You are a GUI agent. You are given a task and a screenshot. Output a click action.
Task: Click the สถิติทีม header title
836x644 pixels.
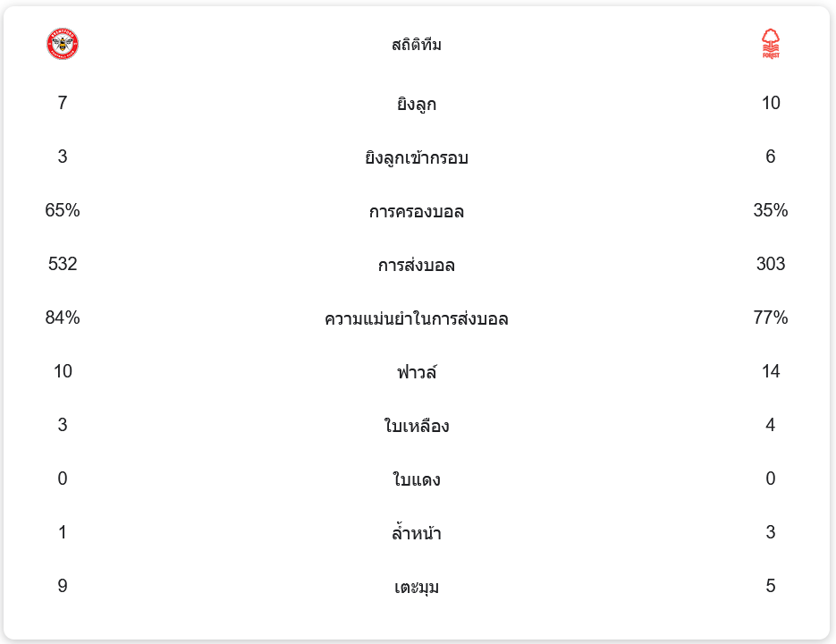click(x=417, y=45)
